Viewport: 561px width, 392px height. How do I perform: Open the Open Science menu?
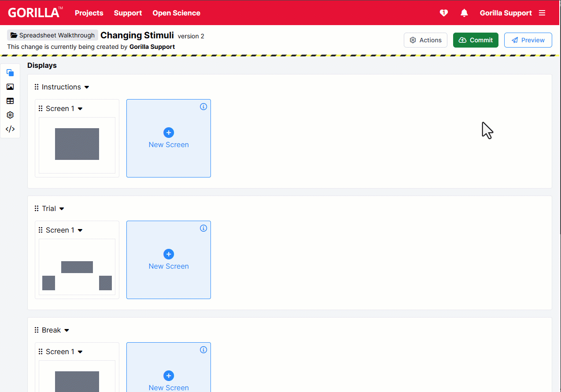[x=176, y=13]
